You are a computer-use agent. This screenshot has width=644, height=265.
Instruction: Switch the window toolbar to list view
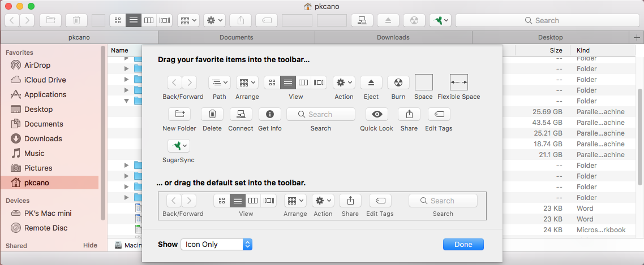pos(134,20)
